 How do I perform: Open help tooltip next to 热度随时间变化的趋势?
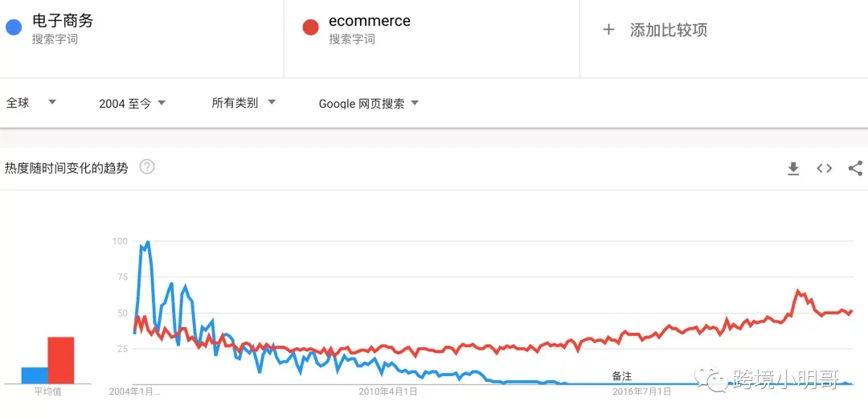coord(147,166)
